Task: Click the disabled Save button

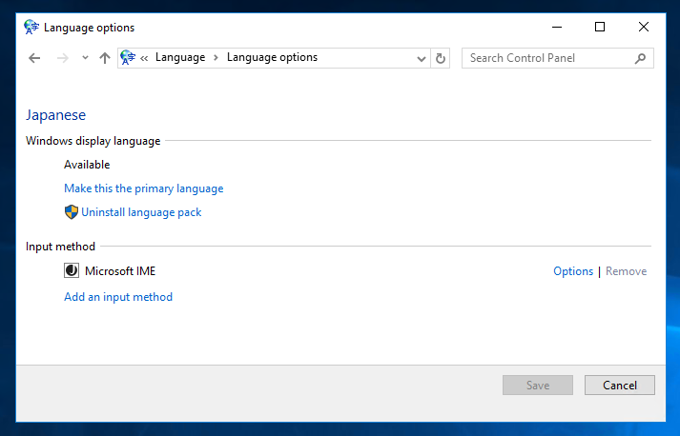Action: [x=538, y=385]
